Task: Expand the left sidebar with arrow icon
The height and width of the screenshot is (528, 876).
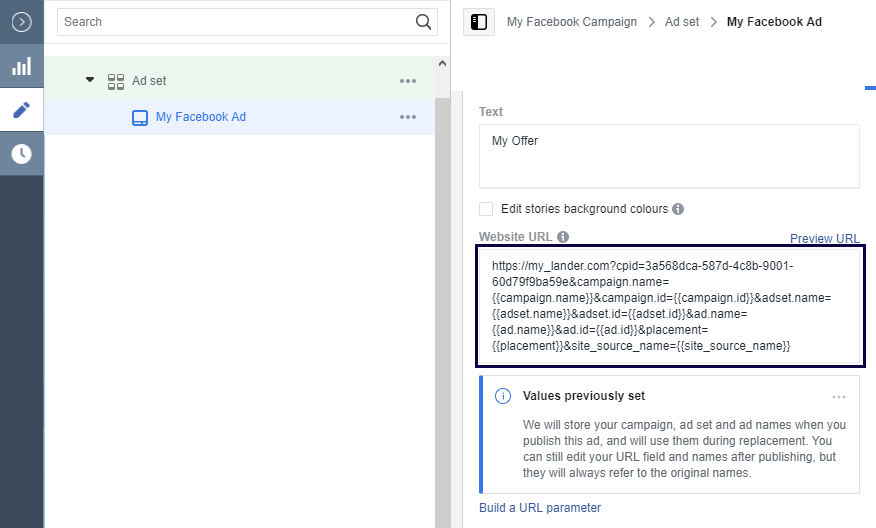Action: click(x=21, y=21)
